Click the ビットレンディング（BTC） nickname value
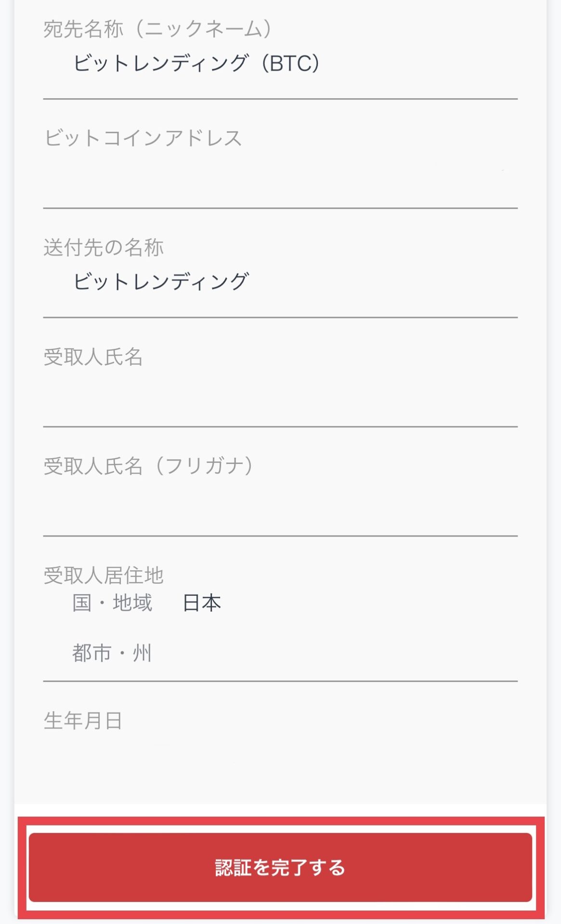 click(x=196, y=64)
